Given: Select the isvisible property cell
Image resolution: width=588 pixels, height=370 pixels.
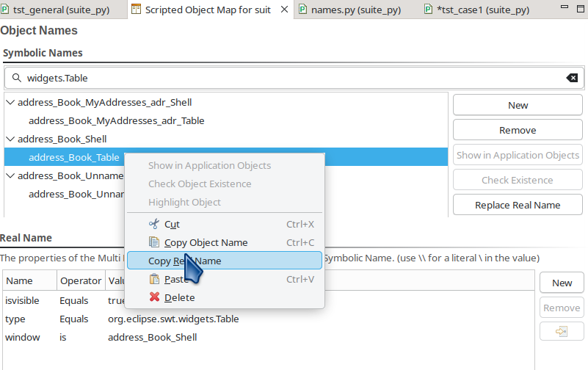Looking at the screenshot, I should 22,301.
